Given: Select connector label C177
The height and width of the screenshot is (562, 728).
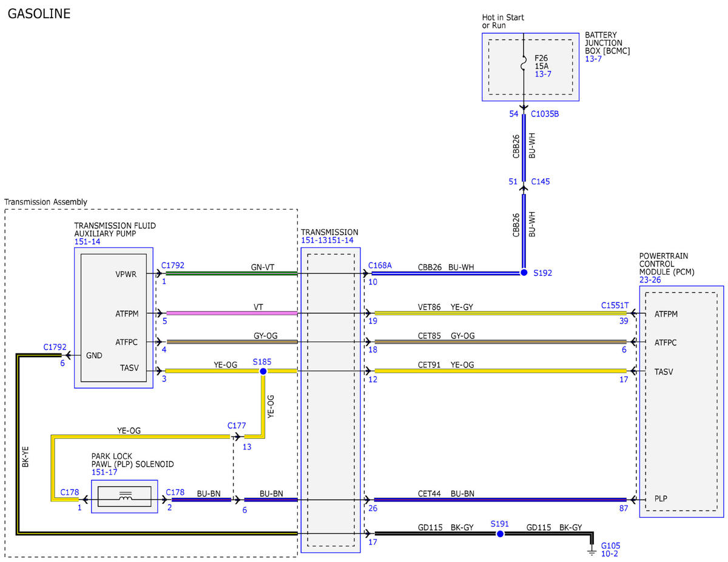Looking at the screenshot, I should [x=237, y=426].
